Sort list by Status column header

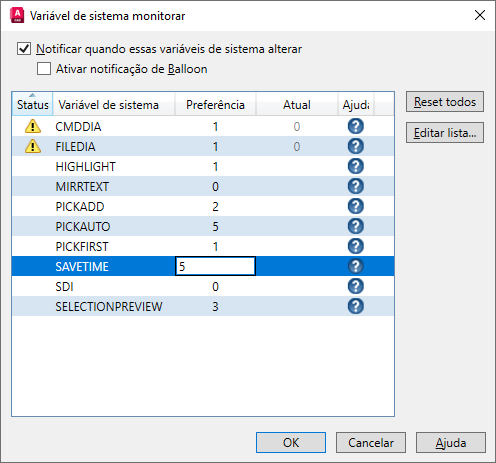point(32,104)
